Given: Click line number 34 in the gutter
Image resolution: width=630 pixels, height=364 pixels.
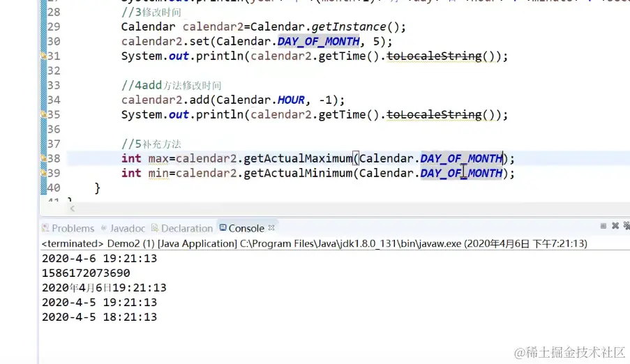Looking at the screenshot, I should 54,100.
